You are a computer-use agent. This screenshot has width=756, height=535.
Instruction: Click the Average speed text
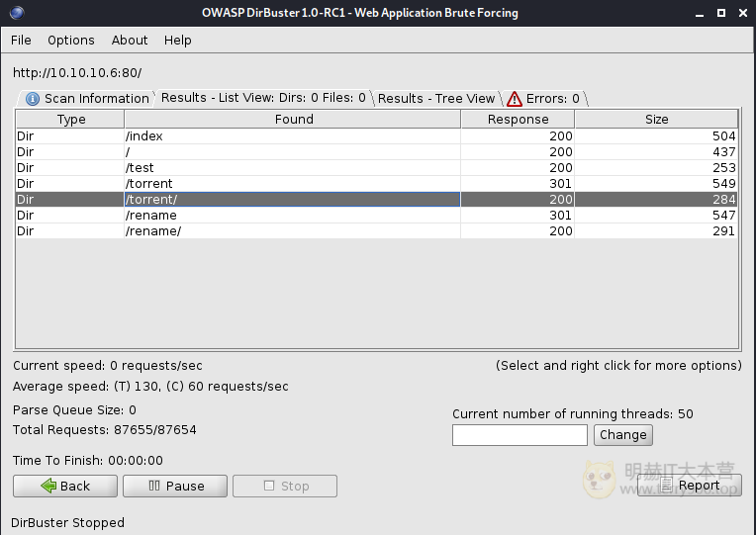pyautogui.click(x=150, y=387)
